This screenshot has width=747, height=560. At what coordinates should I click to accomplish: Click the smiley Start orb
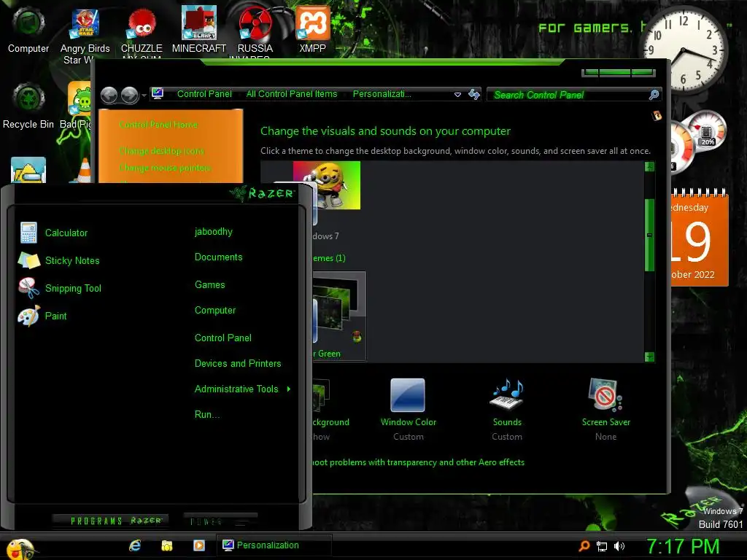pos(19,548)
